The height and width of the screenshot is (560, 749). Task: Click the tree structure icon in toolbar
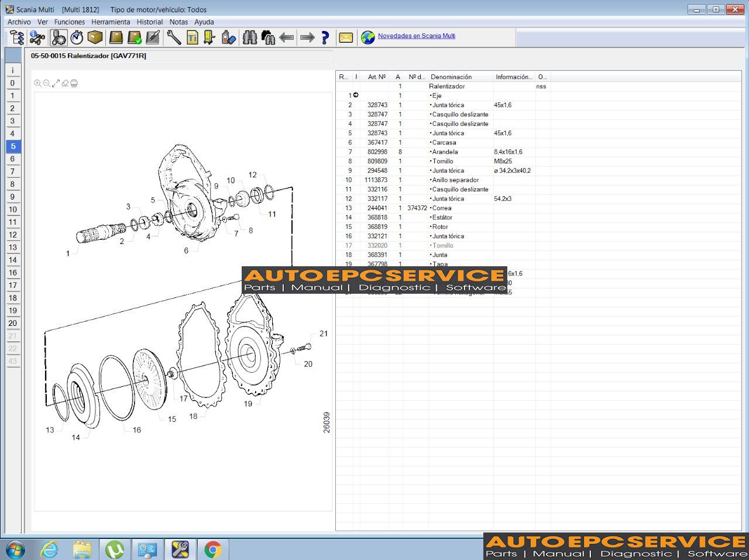(x=17, y=38)
